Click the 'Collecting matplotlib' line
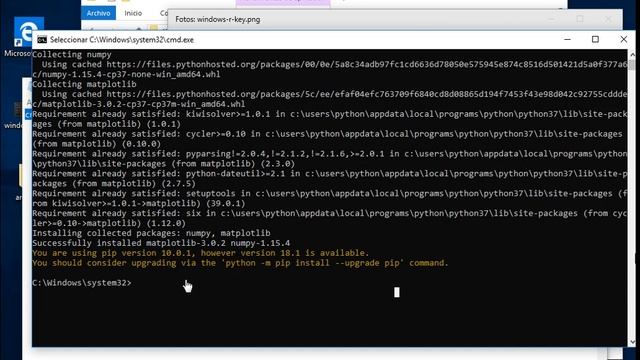The height and width of the screenshot is (360, 640). point(84,84)
